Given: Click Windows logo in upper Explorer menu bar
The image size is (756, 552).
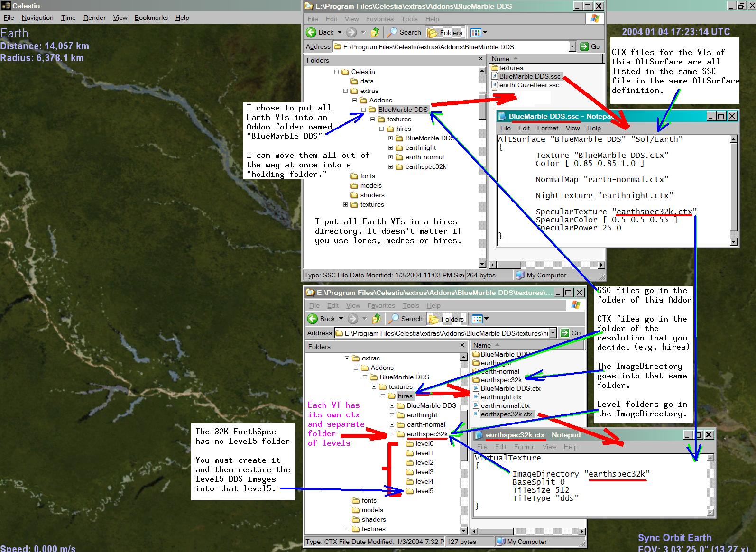Looking at the screenshot, I should pos(595,18).
